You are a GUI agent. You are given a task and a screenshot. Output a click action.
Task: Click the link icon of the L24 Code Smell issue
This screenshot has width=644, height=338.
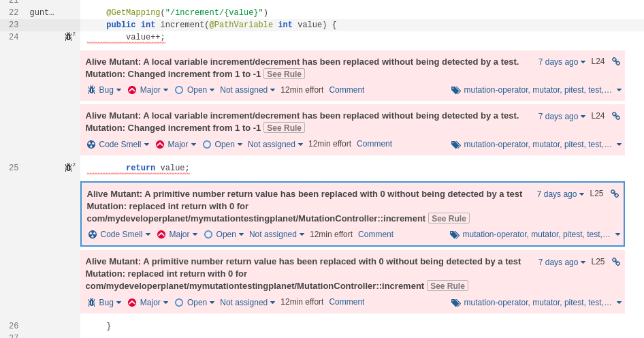615,116
